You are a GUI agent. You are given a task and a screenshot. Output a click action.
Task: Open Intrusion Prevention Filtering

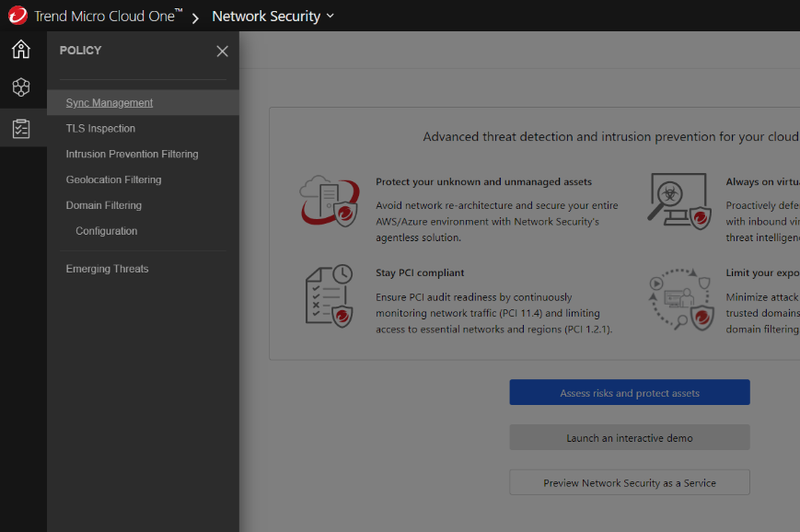[132, 155]
